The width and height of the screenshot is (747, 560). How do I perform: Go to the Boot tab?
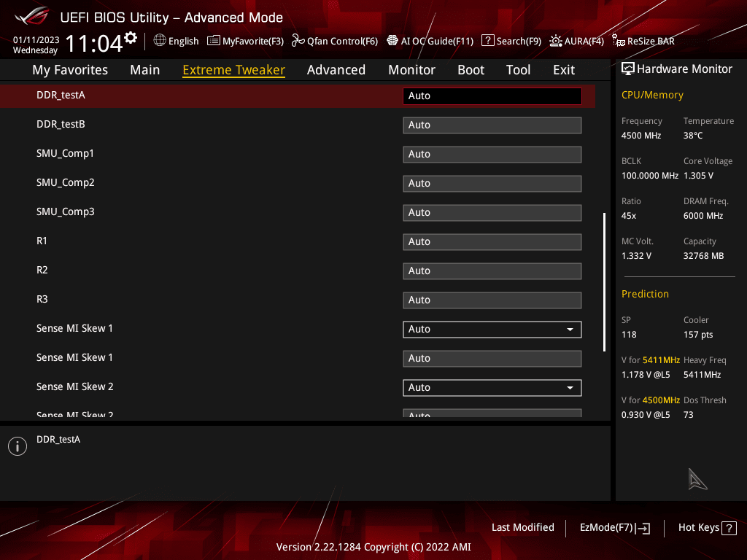(471, 70)
